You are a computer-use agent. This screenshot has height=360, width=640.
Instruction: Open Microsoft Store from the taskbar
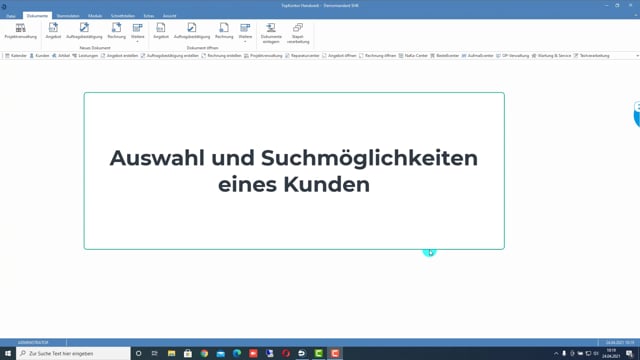point(188,353)
